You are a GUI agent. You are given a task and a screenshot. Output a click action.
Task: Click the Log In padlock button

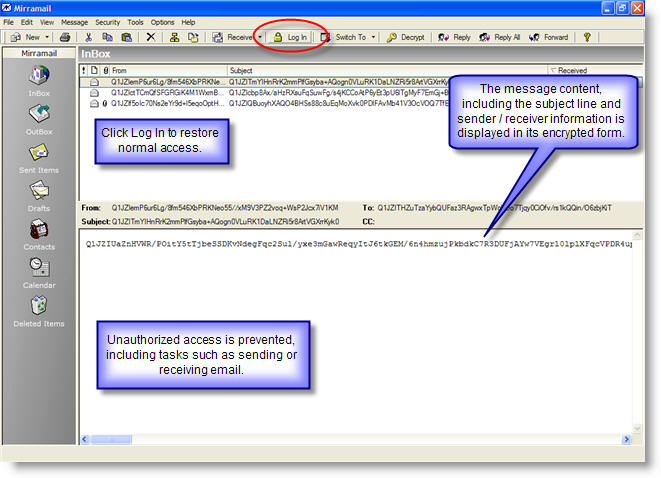tap(290, 37)
